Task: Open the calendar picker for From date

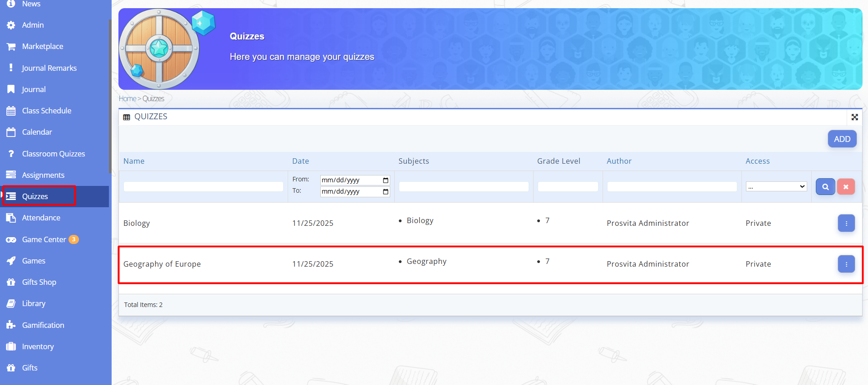Action: coord(385,180)
